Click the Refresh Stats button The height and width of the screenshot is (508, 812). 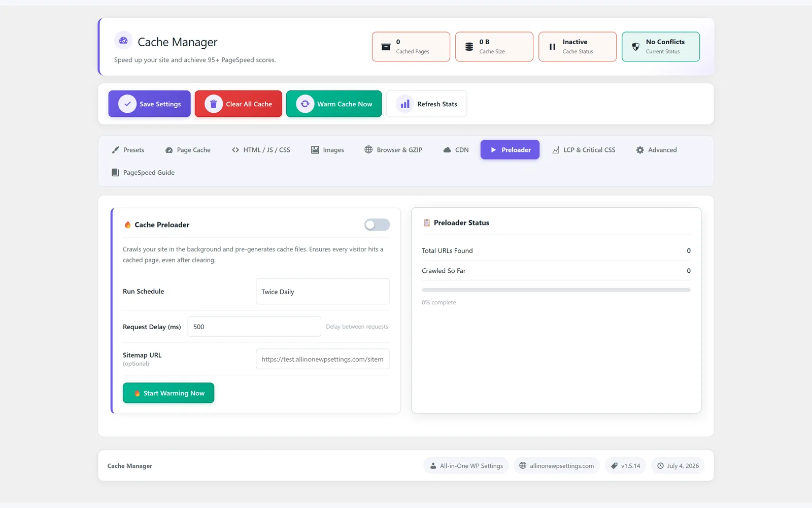426,104
